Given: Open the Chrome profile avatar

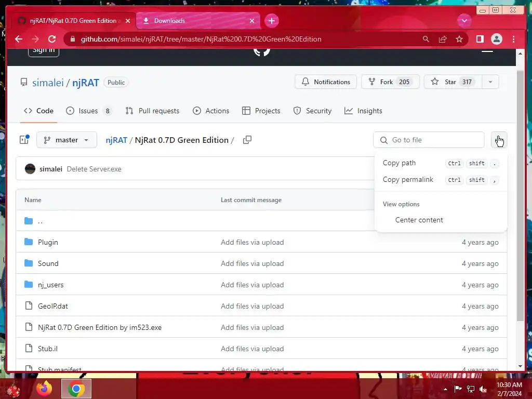Looking at the screenshot, I should 496,39.
